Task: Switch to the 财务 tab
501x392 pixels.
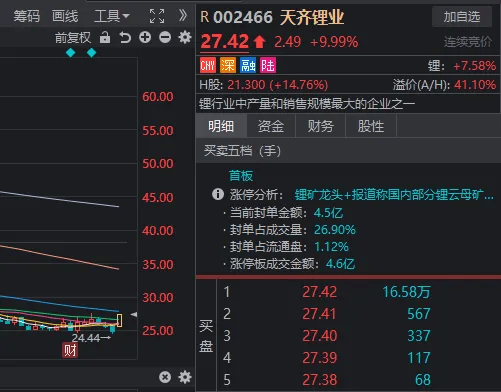Action: (x=321, y=126)
